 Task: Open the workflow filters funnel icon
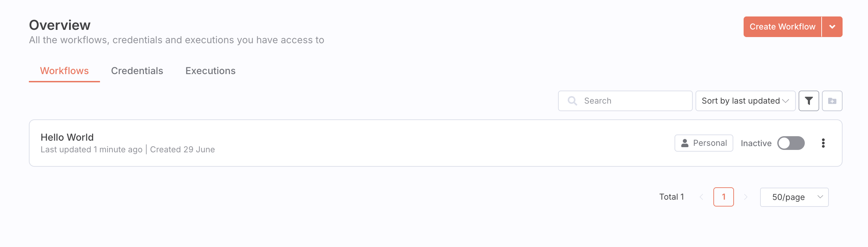pos(809,101)
